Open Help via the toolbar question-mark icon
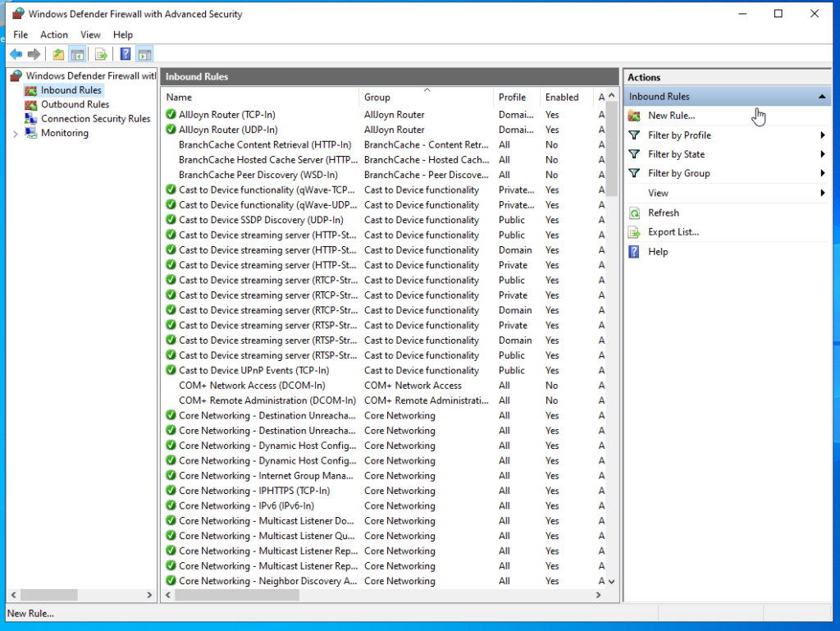Screen dimensions: 840x631 (126, 54)
